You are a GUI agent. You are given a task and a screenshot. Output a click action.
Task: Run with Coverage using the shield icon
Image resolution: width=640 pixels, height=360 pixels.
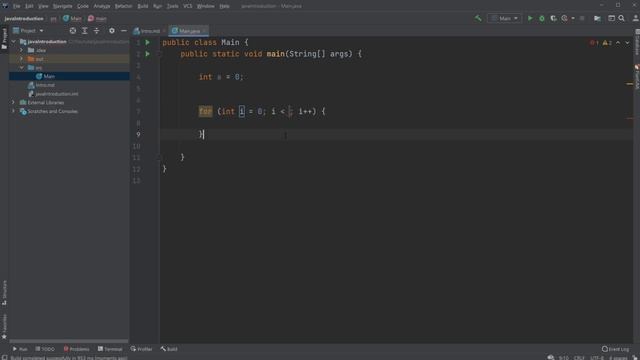(x=553, y=18)
